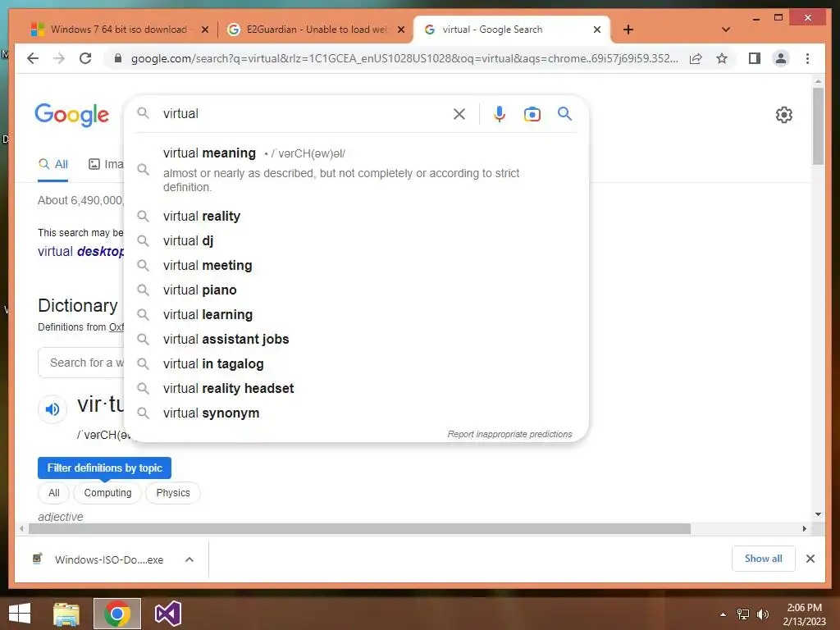Select the Images search tab
Viewport: 840px width, 630px height.
point(106,164)
